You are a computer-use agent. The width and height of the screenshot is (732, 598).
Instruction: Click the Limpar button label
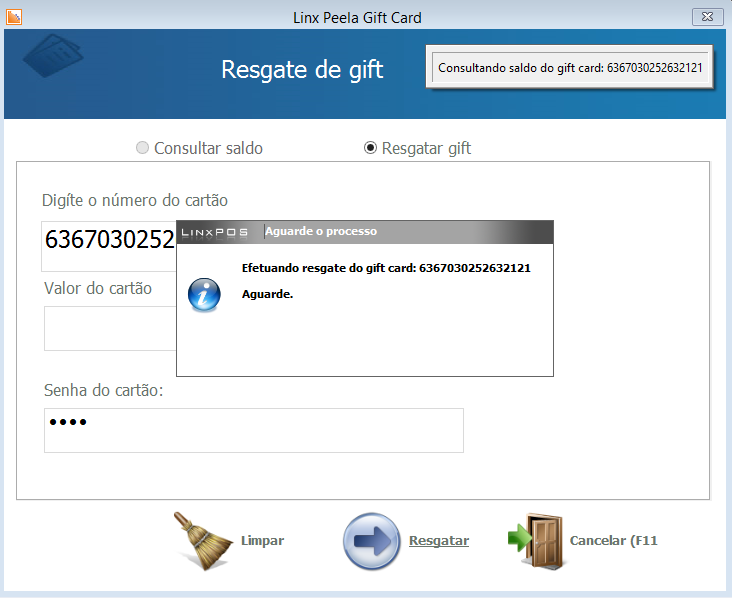click(262, 541)
